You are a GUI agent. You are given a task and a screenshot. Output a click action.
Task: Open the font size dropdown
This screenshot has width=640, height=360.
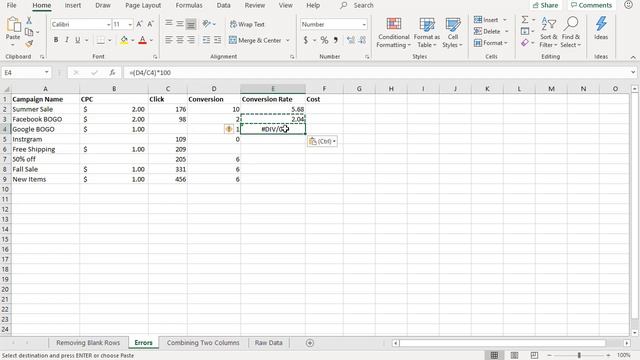point(130,24)
